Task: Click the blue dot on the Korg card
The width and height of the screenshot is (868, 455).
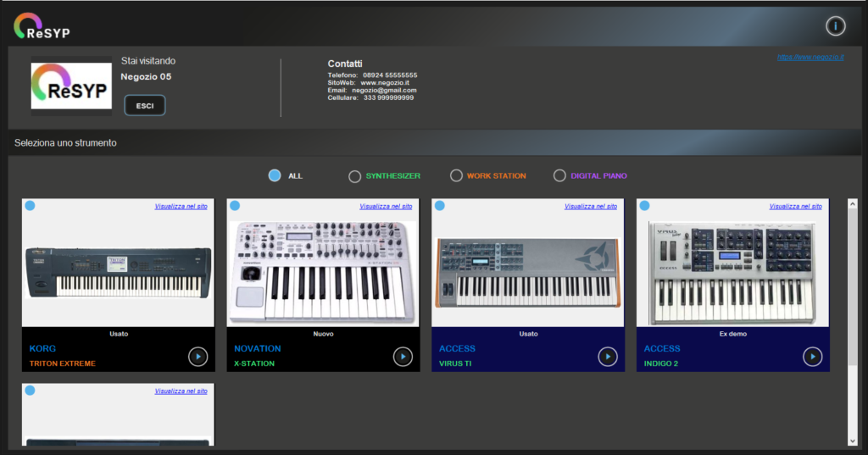Action: [x=30, y=205]
